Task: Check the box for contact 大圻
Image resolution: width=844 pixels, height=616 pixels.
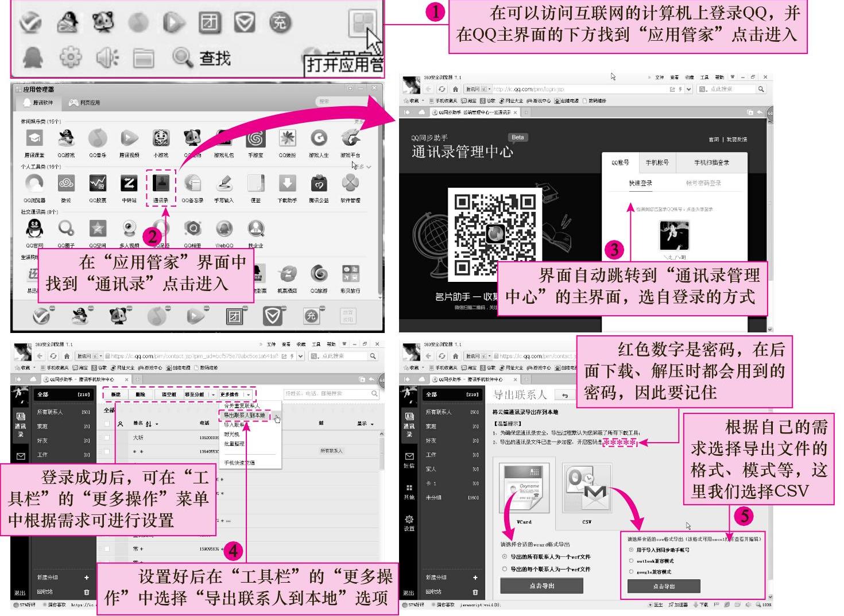Action: (107, 437)
